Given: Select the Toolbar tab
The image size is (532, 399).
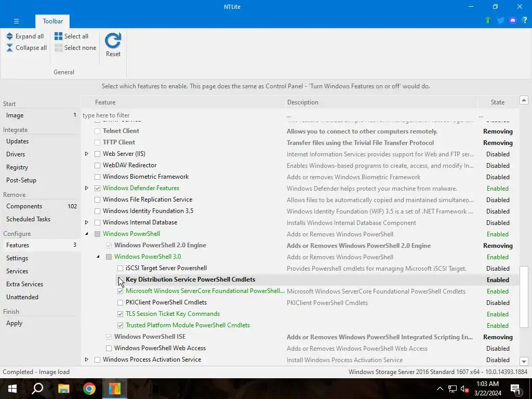Looking at the screenshot, I should pos(52,21).
